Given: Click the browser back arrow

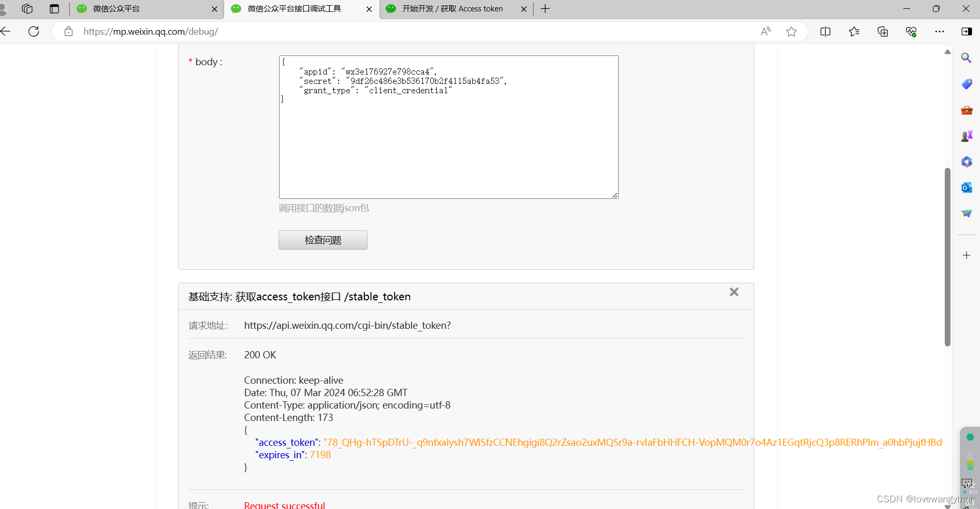Looking at the screenshot, I should pyautogui.click(x=6, y=32).
